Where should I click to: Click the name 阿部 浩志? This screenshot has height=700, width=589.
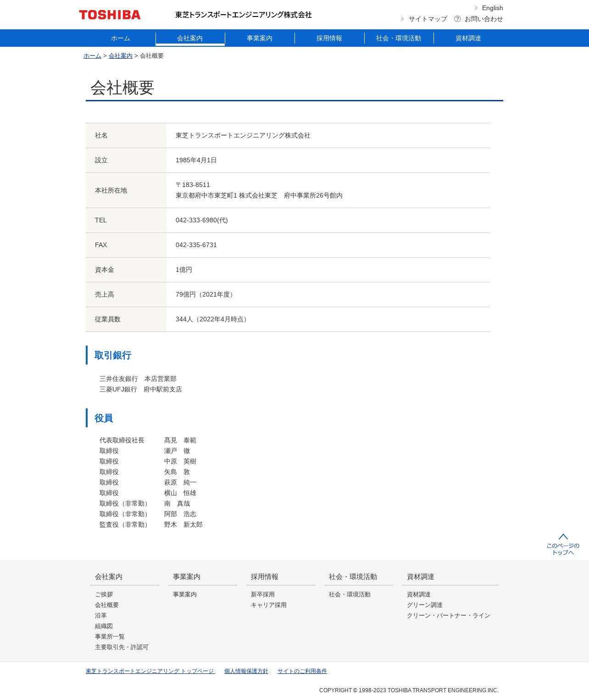pos(180,514)
